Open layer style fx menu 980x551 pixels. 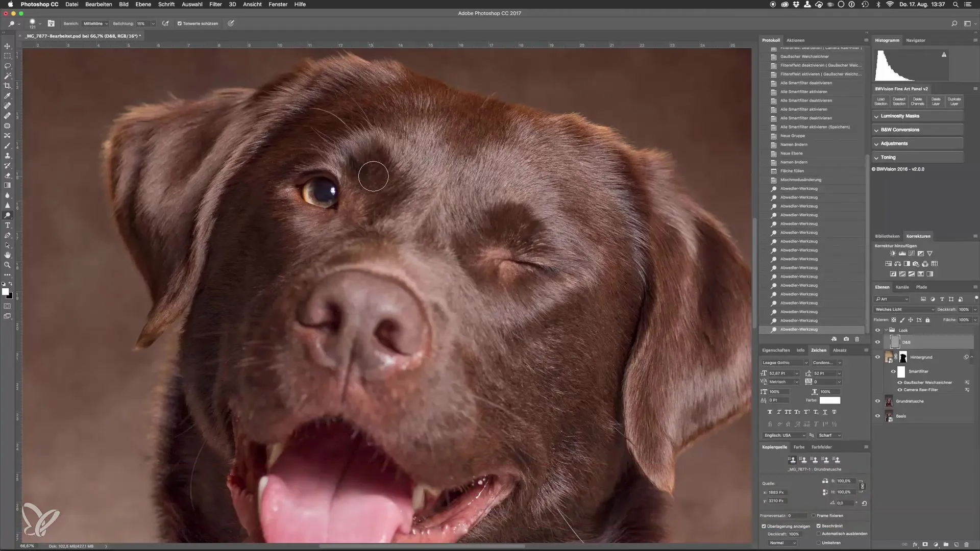pos(915,544)
